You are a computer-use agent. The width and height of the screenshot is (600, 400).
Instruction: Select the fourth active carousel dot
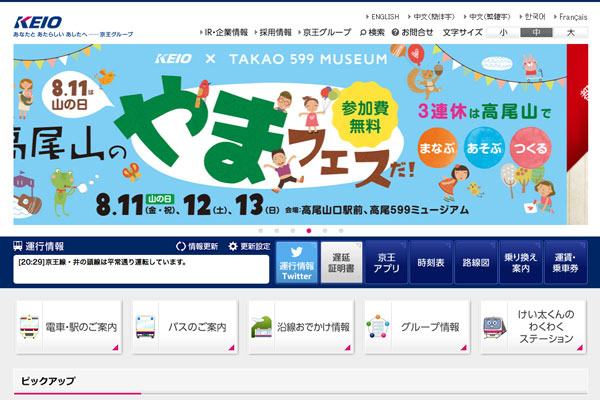[x=309, y=231]
